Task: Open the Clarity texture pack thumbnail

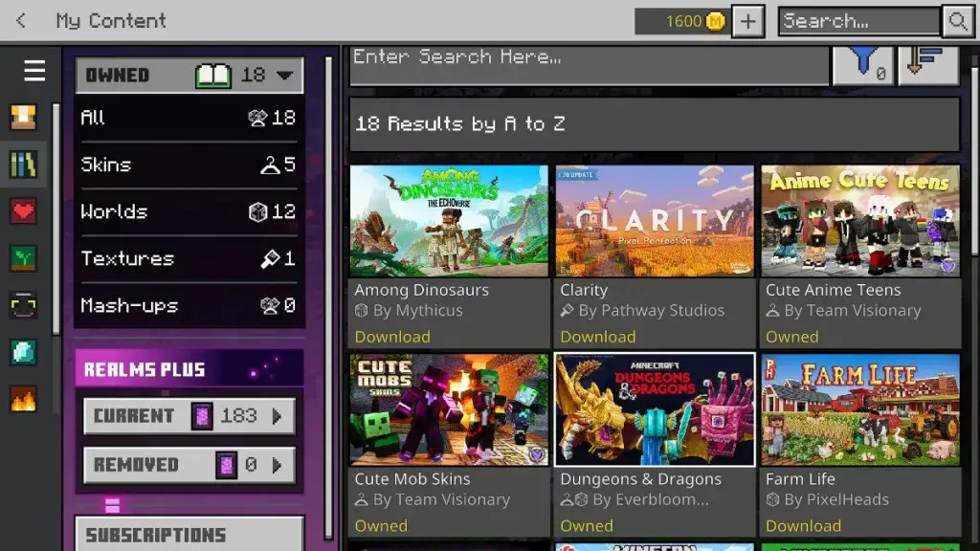Action: (x=655, y=221)
